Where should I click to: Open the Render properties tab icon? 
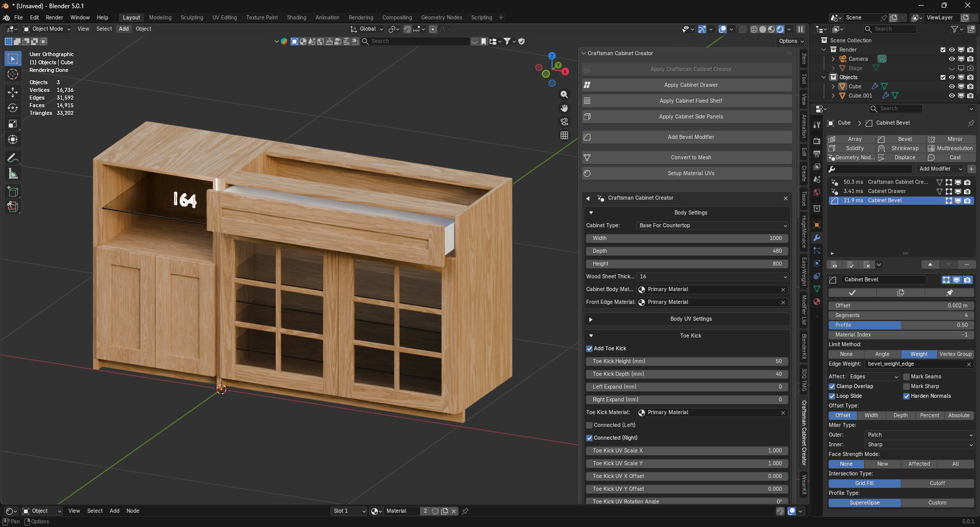click(x=817, y=140)
